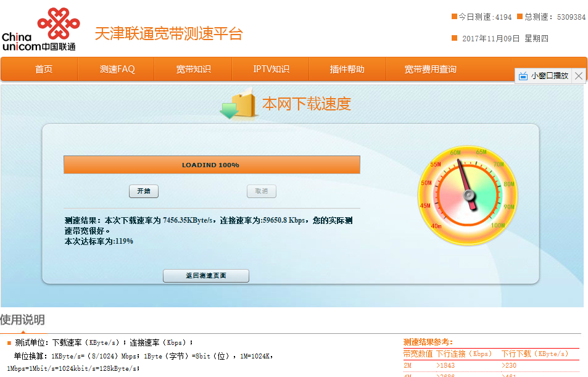588x377 pixels.
Task: Click the LOADIND 100% progress bar
Action: [212, 165]
